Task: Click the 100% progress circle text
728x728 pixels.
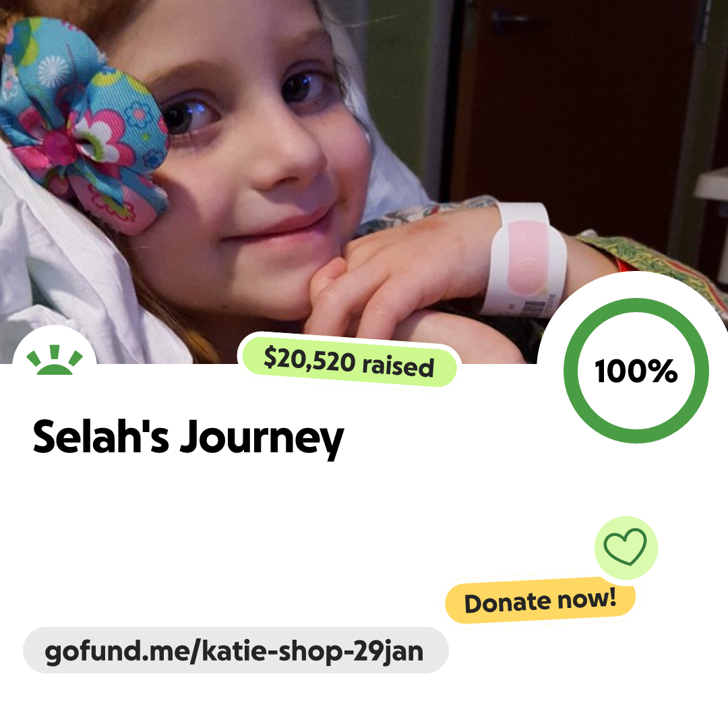Action: tap(636, 371)
